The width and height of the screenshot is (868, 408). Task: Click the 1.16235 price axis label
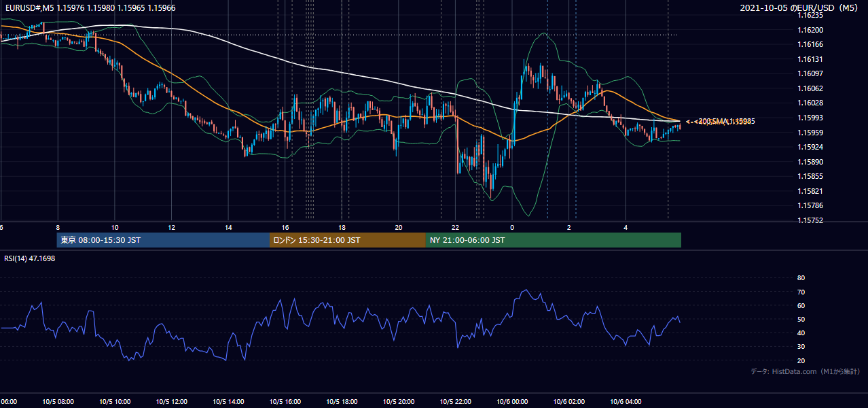(x=810, y=15)
